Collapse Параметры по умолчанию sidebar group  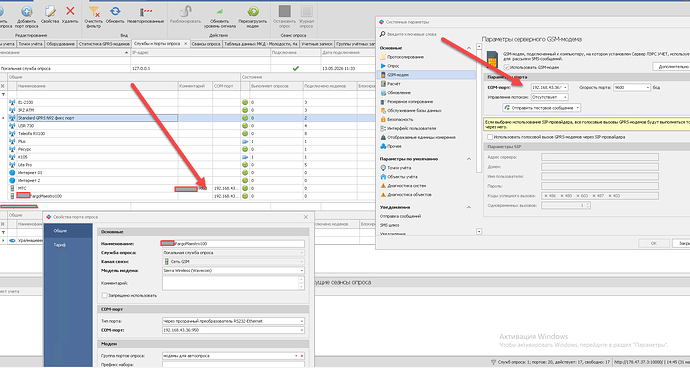tap(469, 159)
